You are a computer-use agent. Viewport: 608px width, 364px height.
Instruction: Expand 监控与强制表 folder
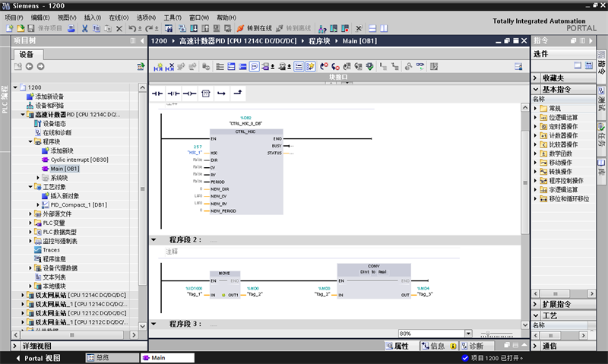click(x=30, y=241)
